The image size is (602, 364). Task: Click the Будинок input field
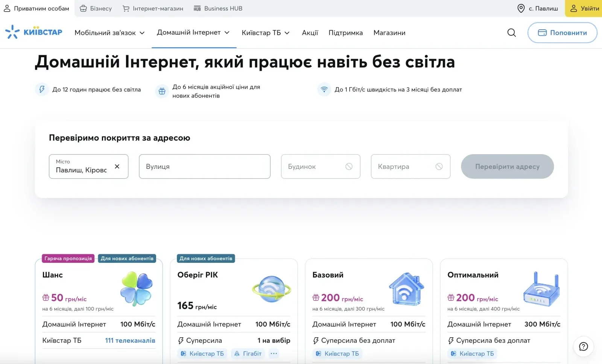[x=321, y=166]
